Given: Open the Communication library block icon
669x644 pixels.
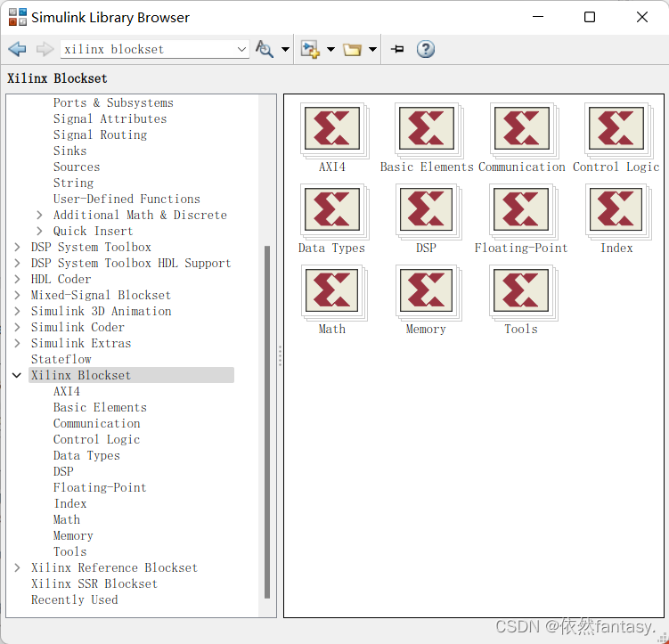Looking at the screenshot, I should pyautogui.click(x=521, y=130).
